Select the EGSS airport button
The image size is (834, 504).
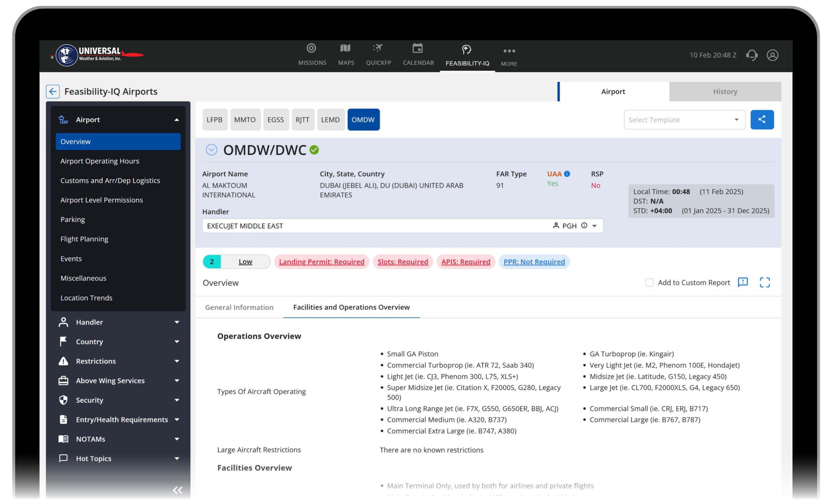276,120
